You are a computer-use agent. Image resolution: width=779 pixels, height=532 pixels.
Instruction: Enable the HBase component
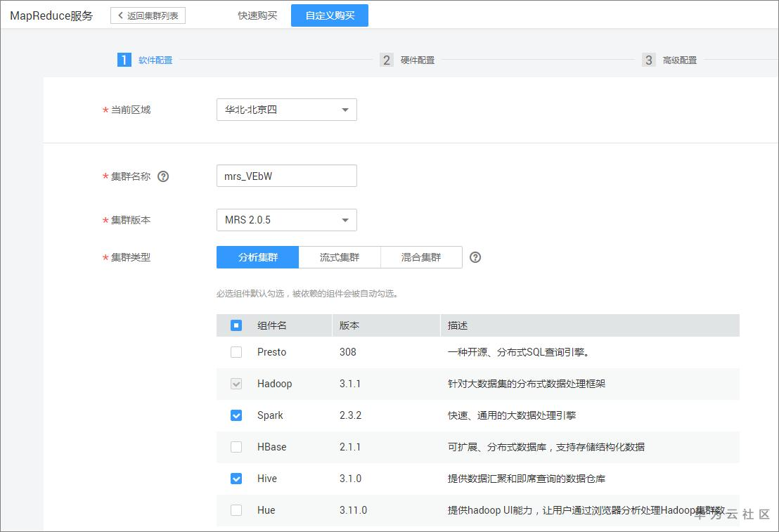(236, 447)
